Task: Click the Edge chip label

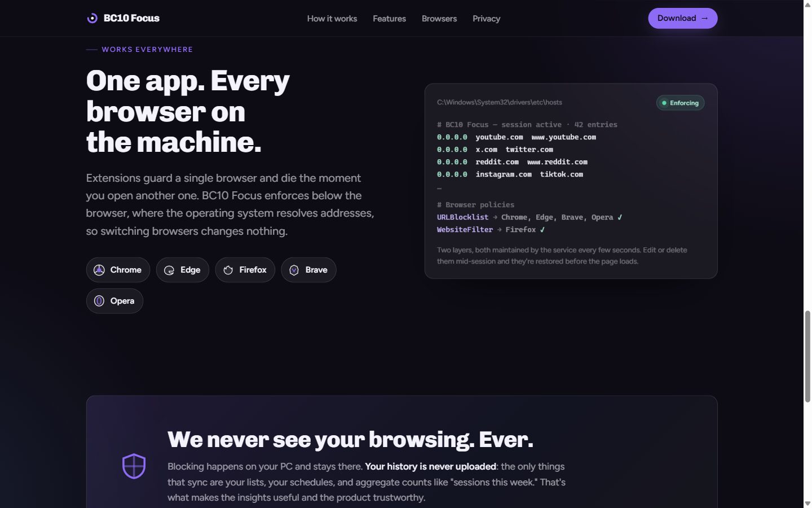Action: coord(190,270)
